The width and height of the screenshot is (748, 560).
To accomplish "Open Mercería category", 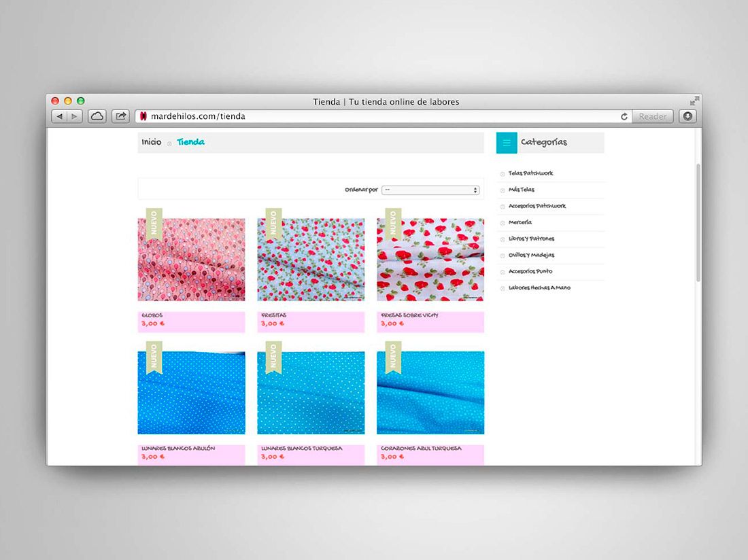I will point(520,222).
